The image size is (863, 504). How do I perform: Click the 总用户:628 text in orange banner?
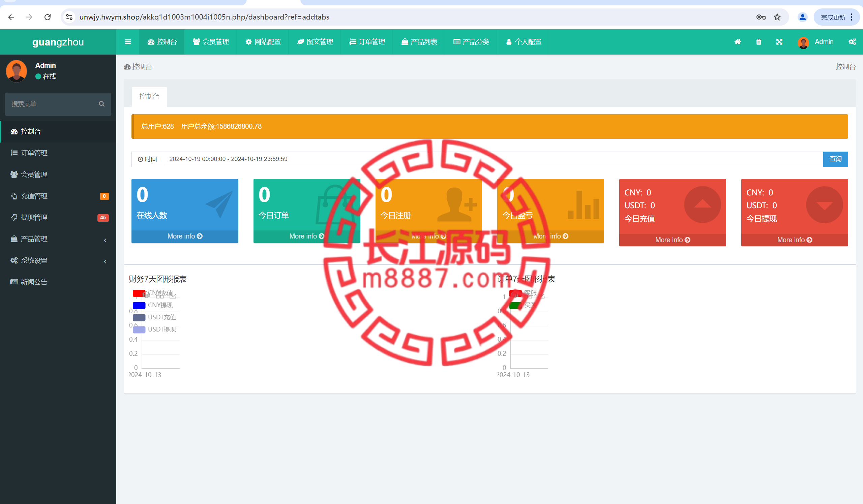pyautogui.click(x=157, y=126)
